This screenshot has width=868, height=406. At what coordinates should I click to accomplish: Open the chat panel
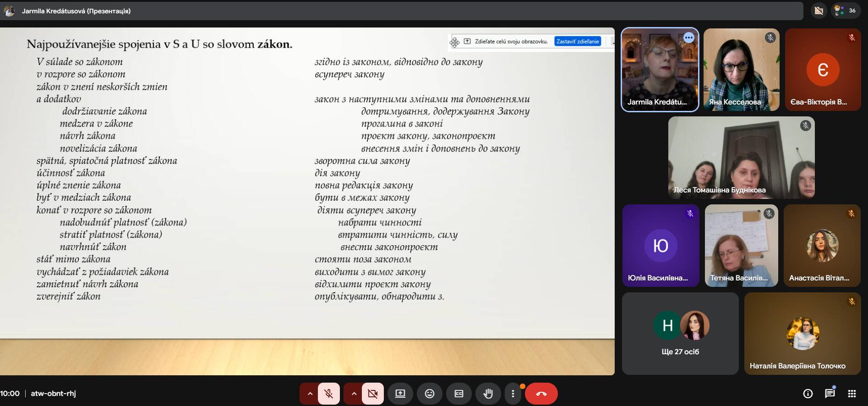coord(830,394)
